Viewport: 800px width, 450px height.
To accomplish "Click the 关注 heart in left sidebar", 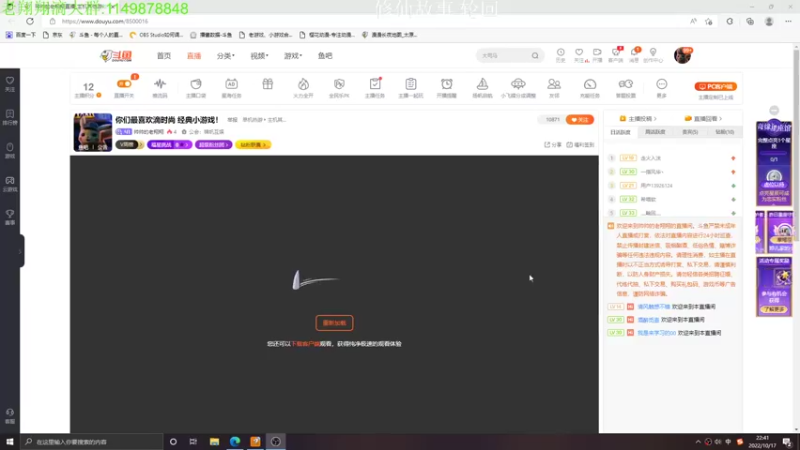I will tap(10, 84).
